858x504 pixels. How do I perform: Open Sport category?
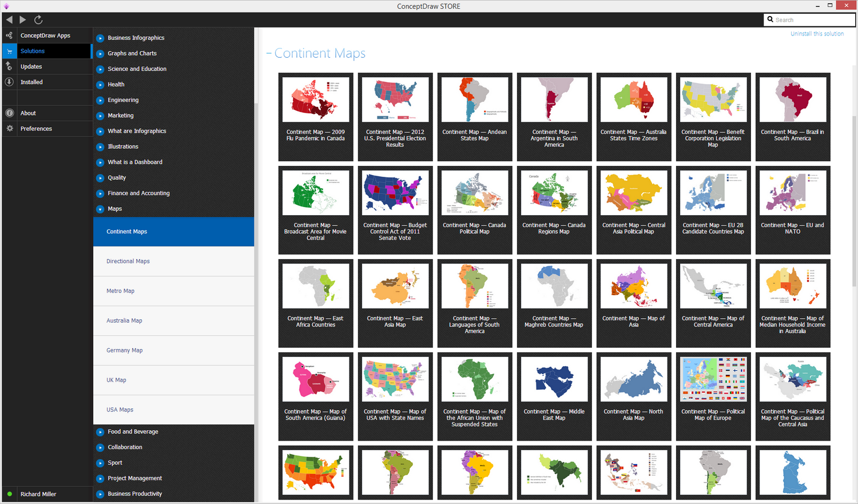(x=115, y=463)
